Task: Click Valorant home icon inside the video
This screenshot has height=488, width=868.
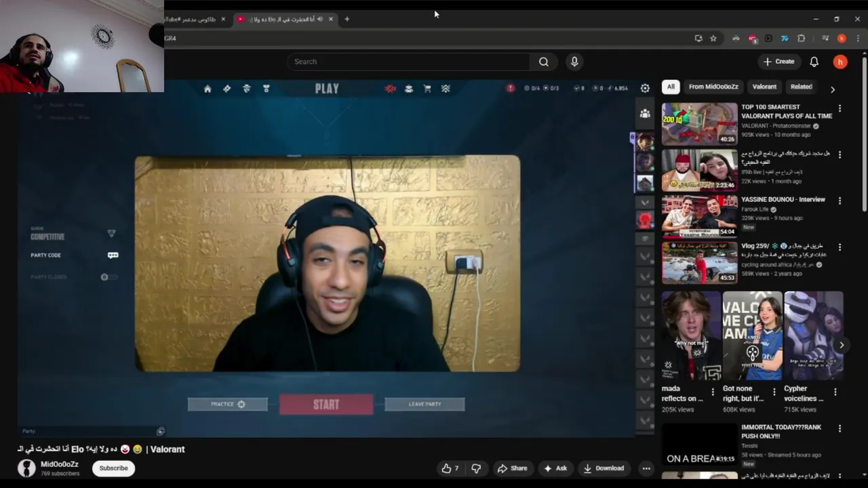Action: coord(208,89)
